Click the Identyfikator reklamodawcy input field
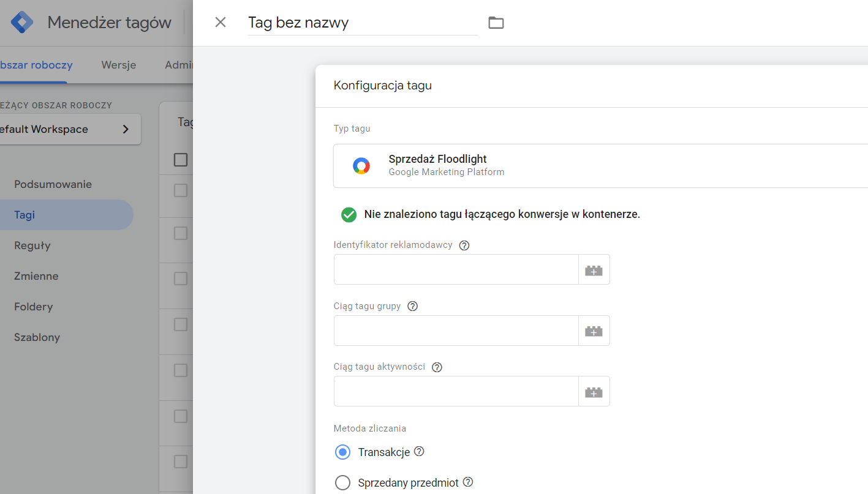Screen dimensions: 868x494 click(x=456, y=270)
